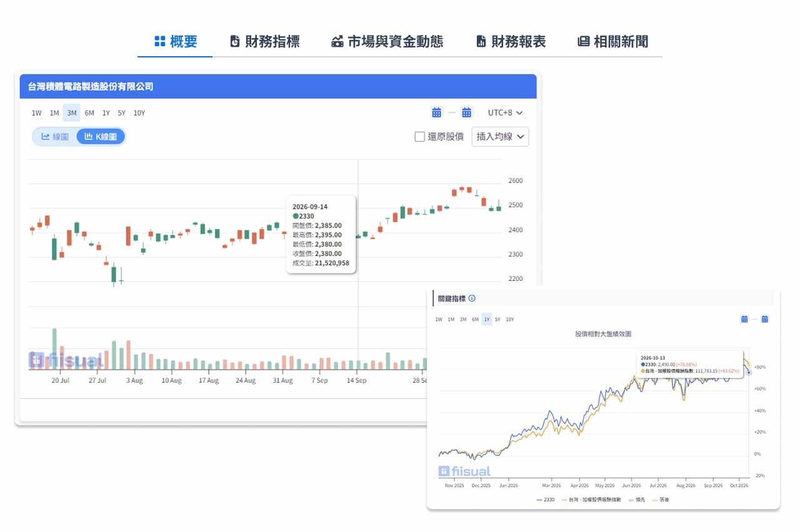800x532 pixels.
Task: Click the 關鍵指標 panel heading
Action: point(451,298)
